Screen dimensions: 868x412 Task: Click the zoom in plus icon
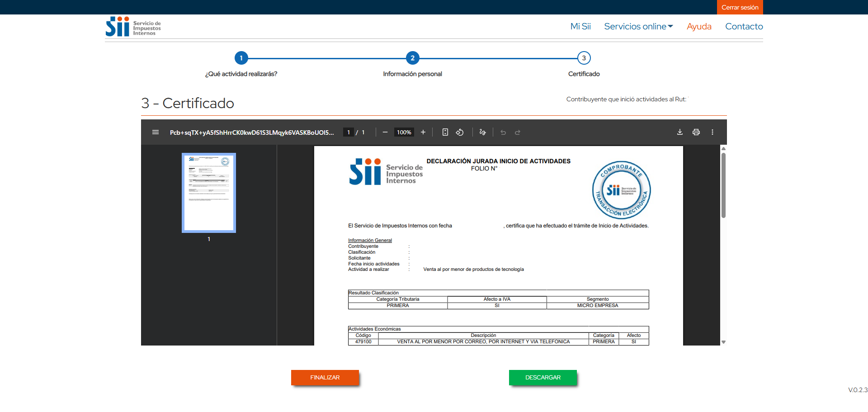[423, 132]
